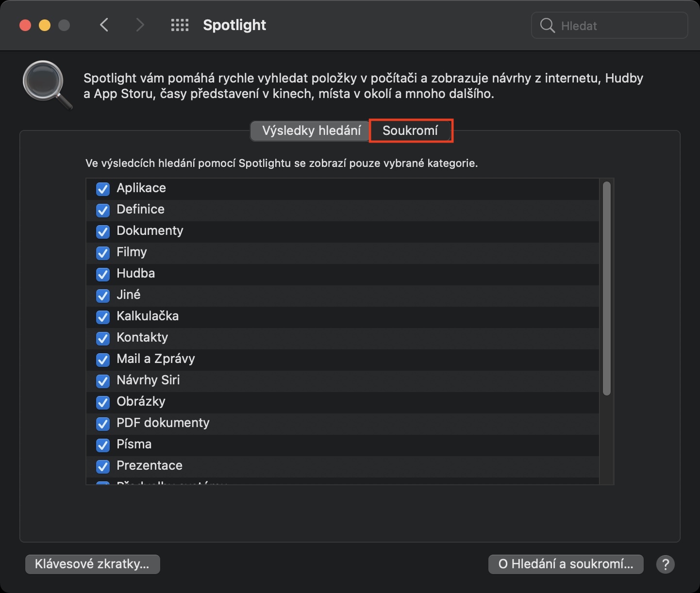The width and height of the screenshot is (700, 593).
Task: Toggle the Návrhy Siri checkbox
Action: point(103,381)
